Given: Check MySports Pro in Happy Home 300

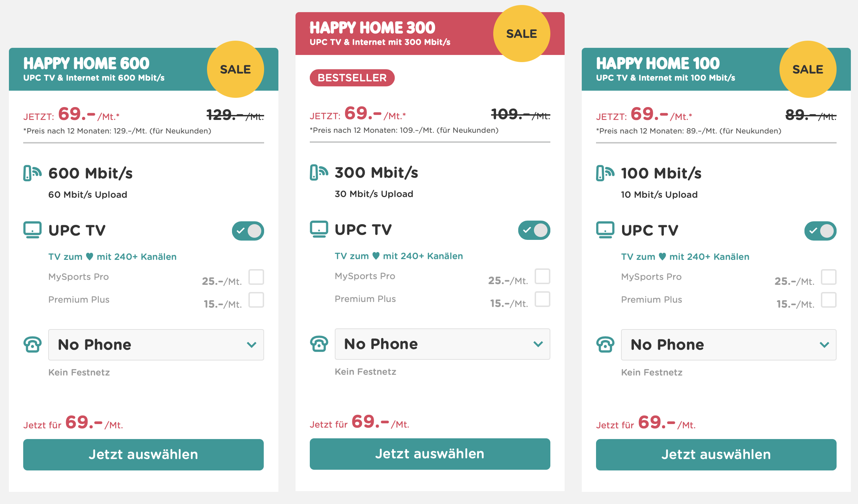Looking at the screenshot, I should coord(542,276).
